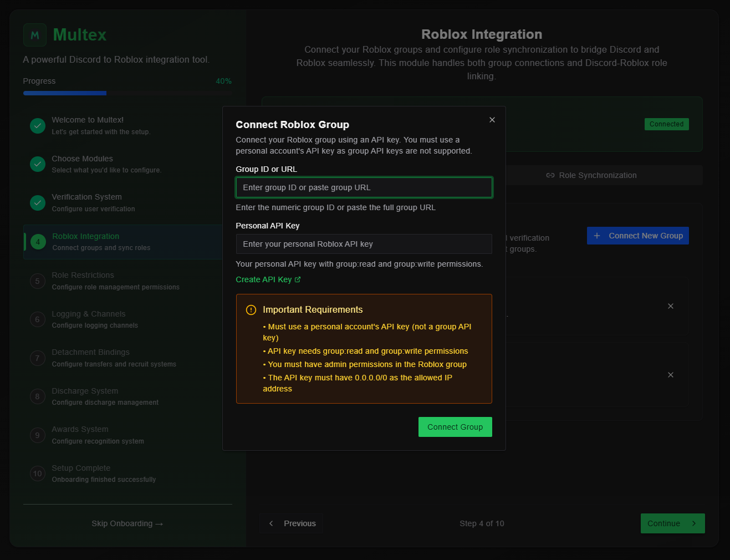Click the step 9 number badge

point(38,435)
